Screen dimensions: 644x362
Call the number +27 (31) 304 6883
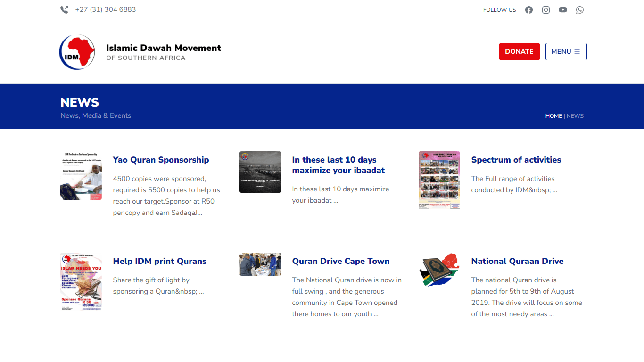tap(106, 9)
